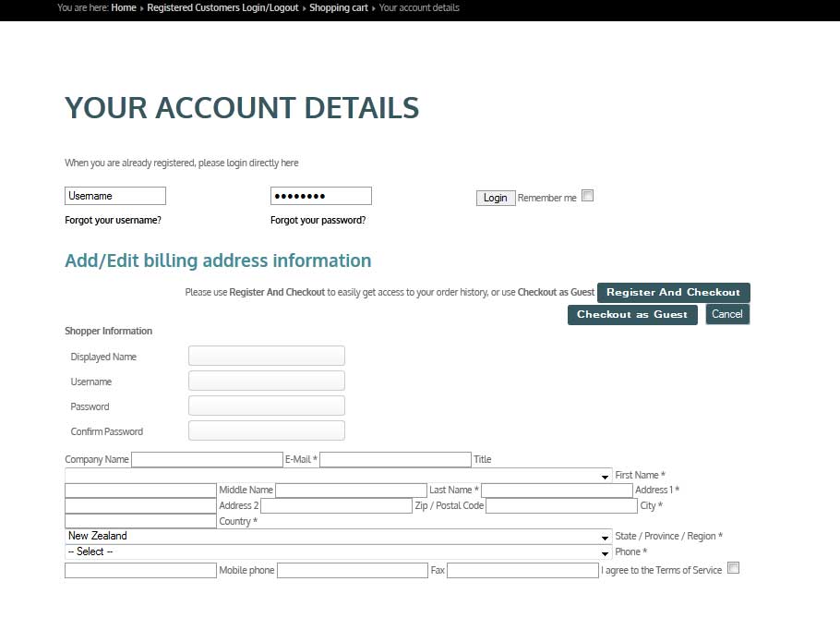Focus the Displayed Name field
The width and height of the screenshot is (840, 618).
click(267, 356)
